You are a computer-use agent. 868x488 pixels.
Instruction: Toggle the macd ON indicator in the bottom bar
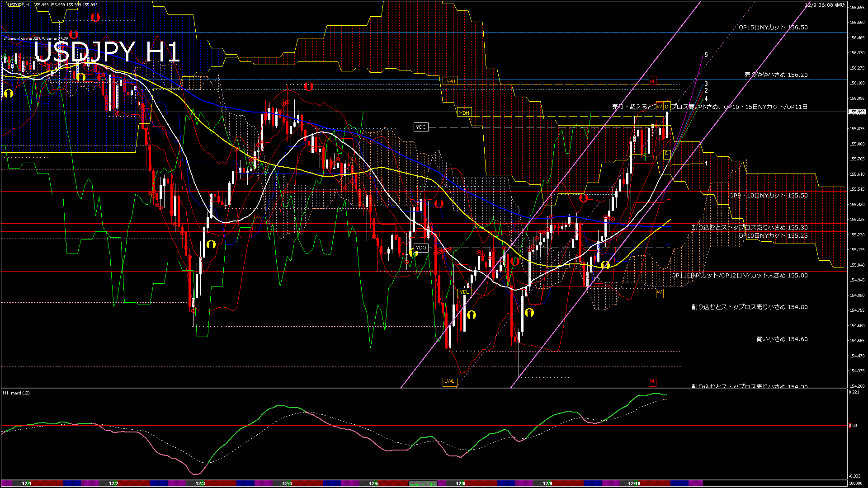point(423,483)
